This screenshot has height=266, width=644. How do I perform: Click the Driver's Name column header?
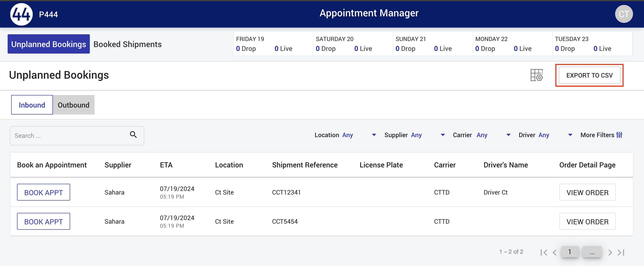pyautogui.click(x=506, y=165)
